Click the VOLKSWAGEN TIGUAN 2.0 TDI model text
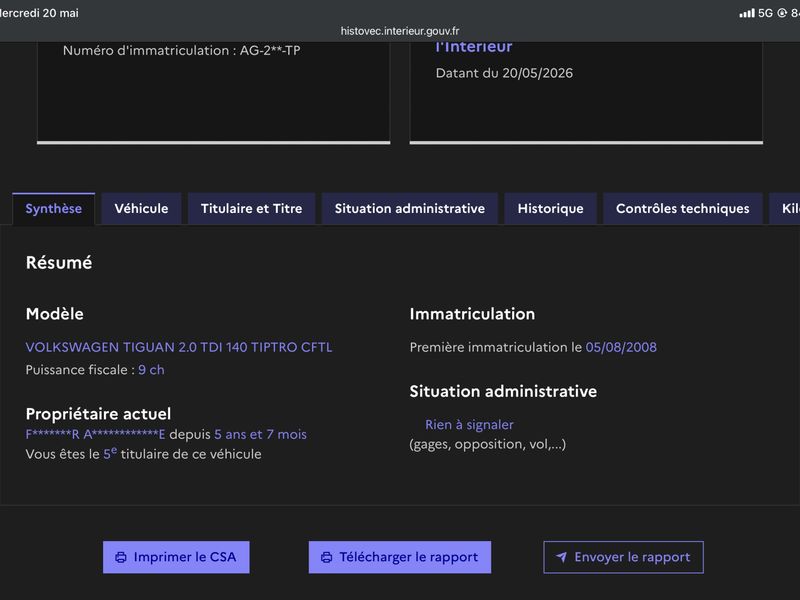This screenshot has width=800, height=600. pos(179,347)
